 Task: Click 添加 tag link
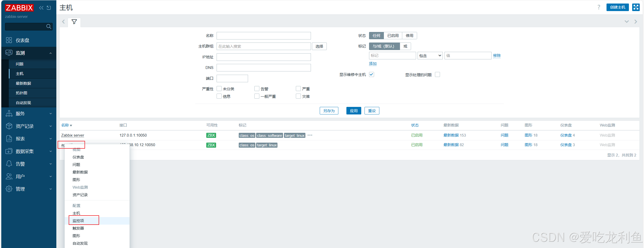373,64
